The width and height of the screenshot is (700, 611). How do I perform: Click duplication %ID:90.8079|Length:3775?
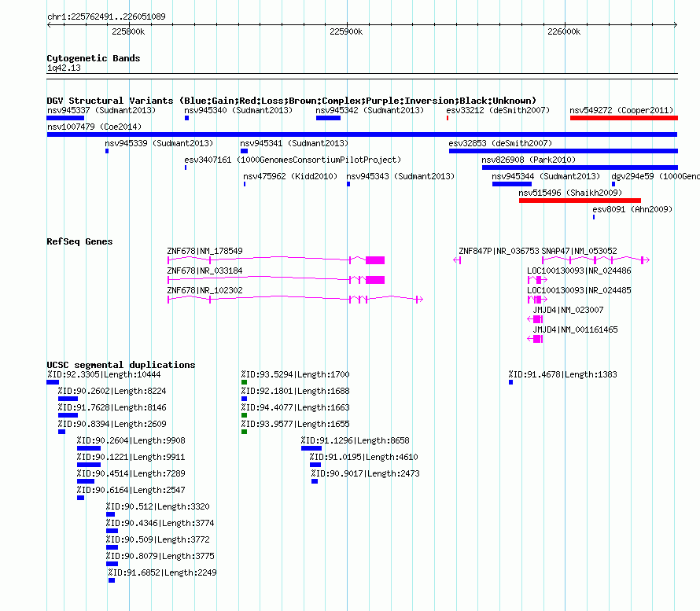point(160,556)
